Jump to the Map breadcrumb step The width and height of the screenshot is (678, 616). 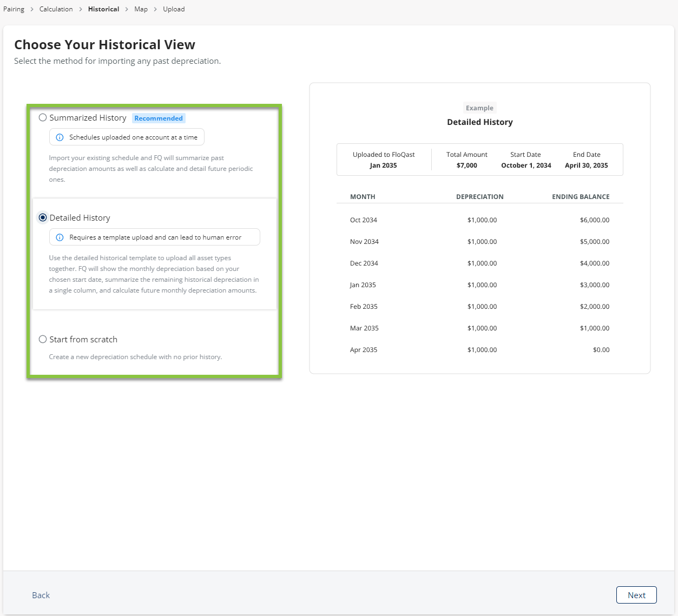(141, 9)
